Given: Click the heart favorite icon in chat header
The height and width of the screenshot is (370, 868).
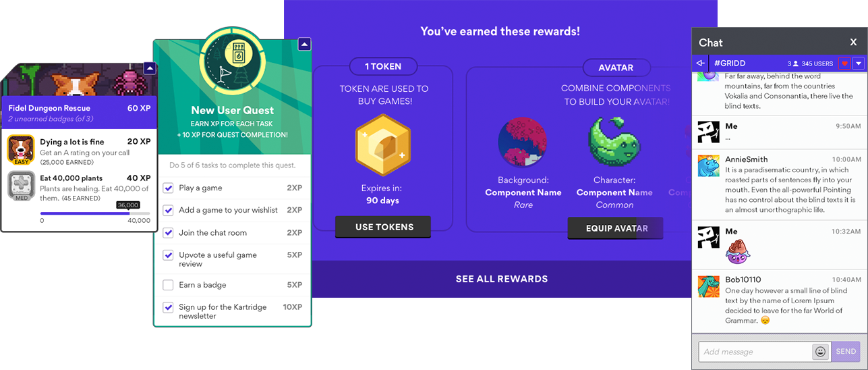Looking at the screenshot, I should pos(844,63).
